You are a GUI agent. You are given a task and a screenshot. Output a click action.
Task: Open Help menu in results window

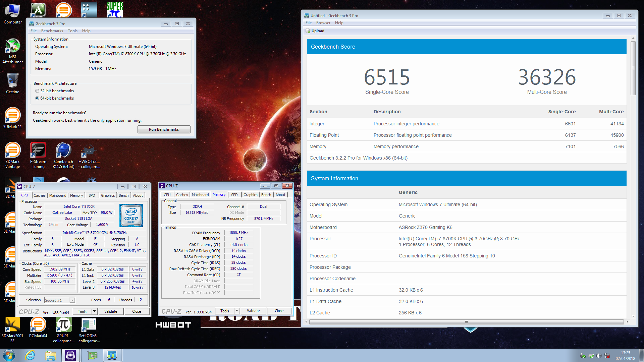click(x=339, y=23)
